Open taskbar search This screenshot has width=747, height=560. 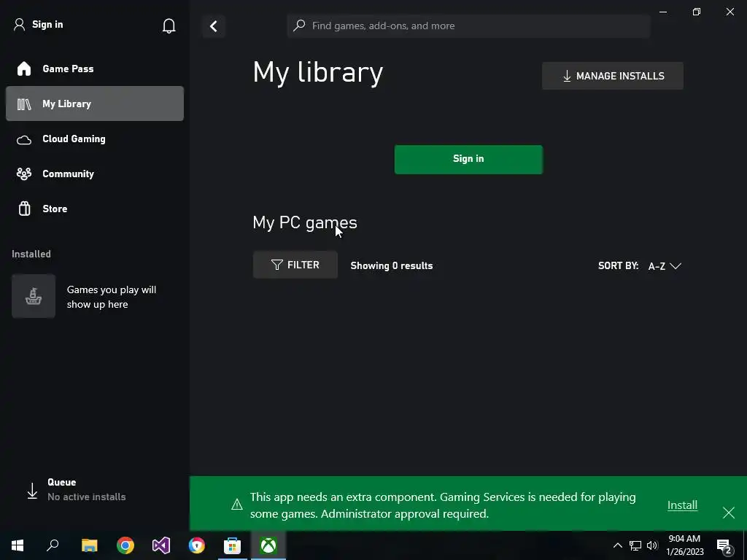tap(53, 545)
